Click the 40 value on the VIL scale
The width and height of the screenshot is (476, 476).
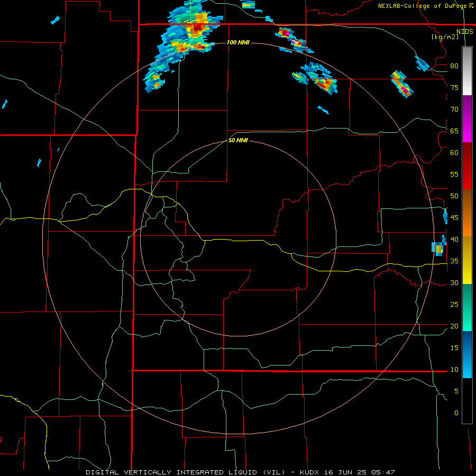tap(454, 239)
